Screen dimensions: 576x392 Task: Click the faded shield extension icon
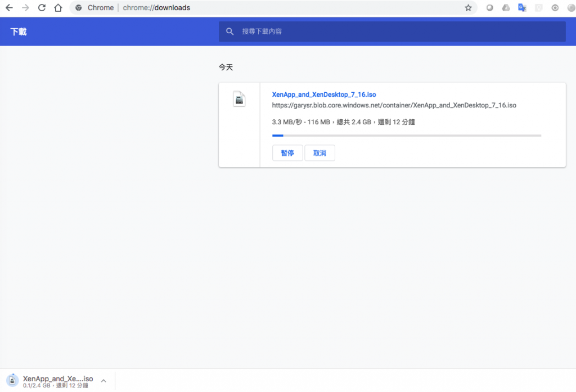pos(538,8)
